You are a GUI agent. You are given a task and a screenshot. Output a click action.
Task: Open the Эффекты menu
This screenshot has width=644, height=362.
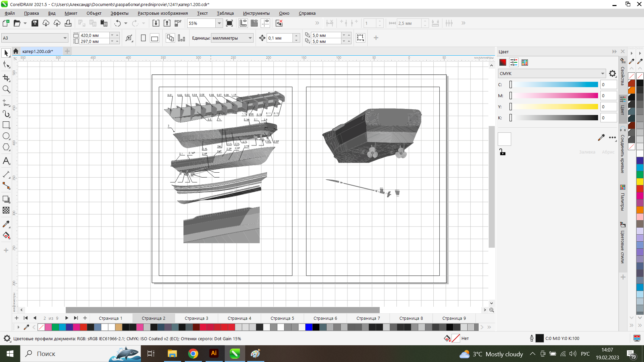[119, 13]
